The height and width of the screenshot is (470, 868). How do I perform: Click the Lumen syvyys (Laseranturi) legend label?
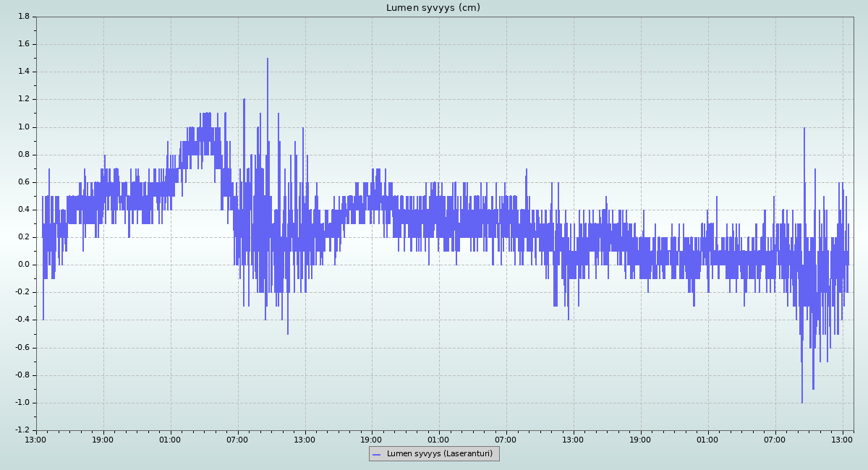coord(440,454)
